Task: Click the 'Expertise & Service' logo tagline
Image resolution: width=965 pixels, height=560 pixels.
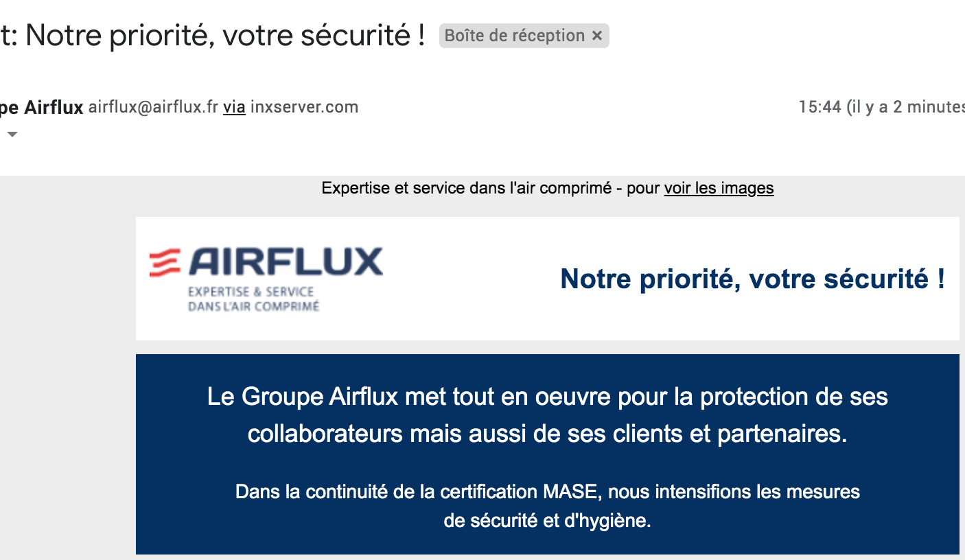Action: tap(251, 292)
